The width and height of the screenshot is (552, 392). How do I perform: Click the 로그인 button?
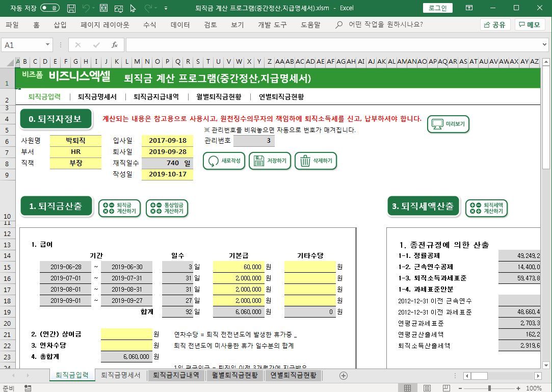click(438, 8)
